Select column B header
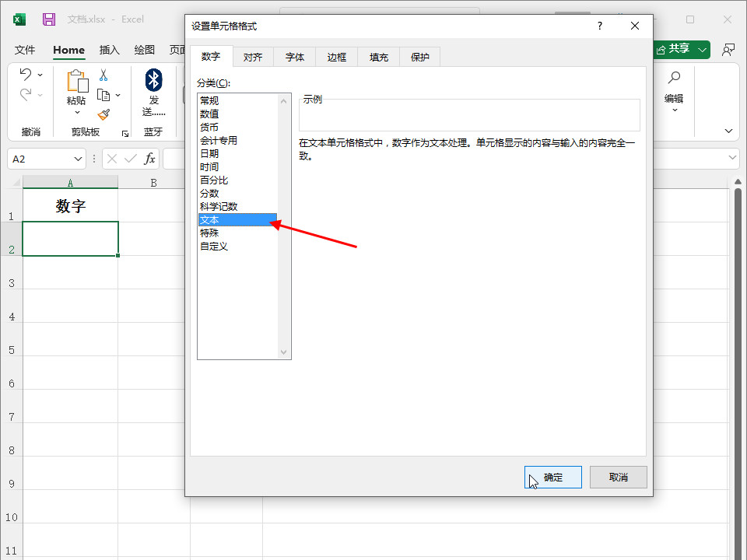Image resolution: width=747 pixels, height=560 pixels. pyautogui.click(x=153, y=182)
